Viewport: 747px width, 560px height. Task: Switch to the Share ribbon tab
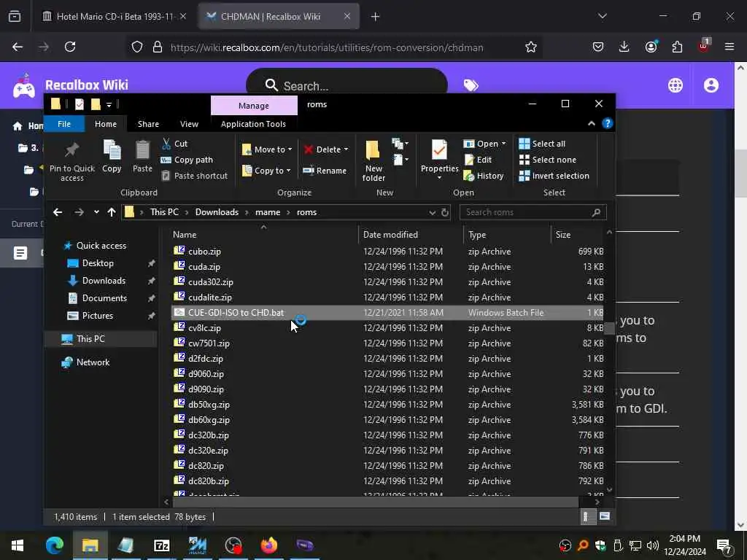pyautogui.click(x=148, y=124)
